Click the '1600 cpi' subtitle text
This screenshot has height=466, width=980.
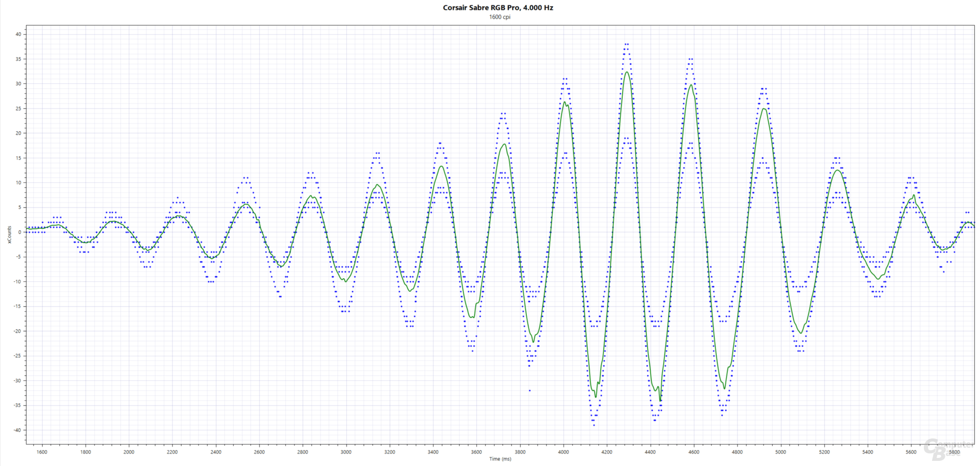click(500, 17)
